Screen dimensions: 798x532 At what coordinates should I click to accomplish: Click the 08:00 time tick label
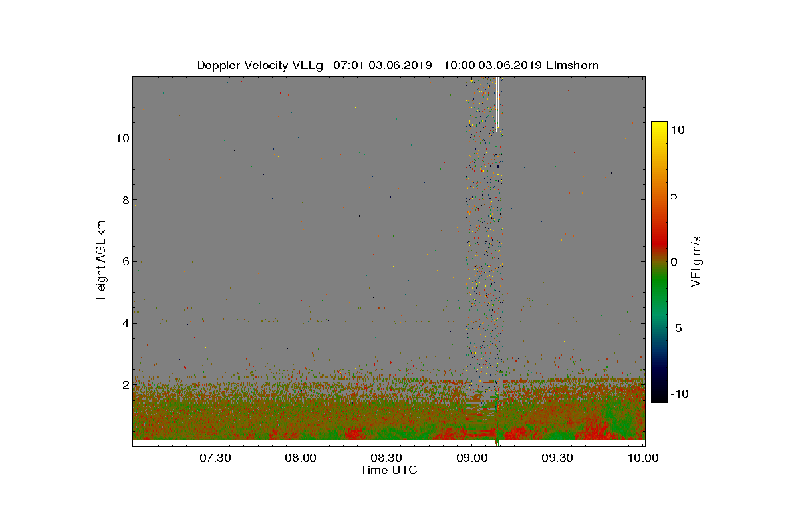tap(301, 457)
